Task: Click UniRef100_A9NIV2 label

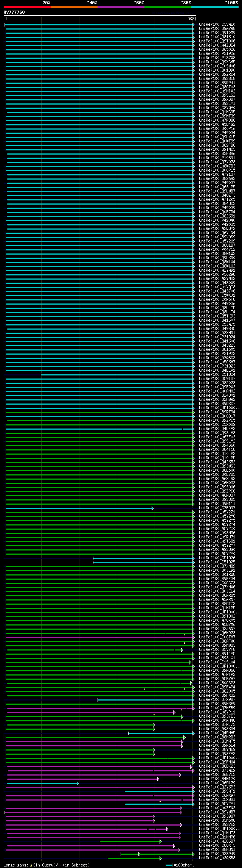Action: click(x=217, y=91)
